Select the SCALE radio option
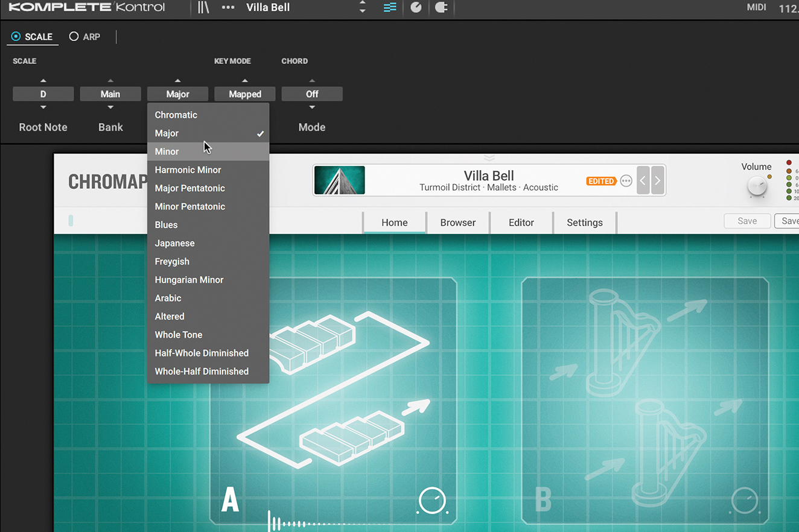The height and width of the screenshot is (532, 799). [33, 37]
